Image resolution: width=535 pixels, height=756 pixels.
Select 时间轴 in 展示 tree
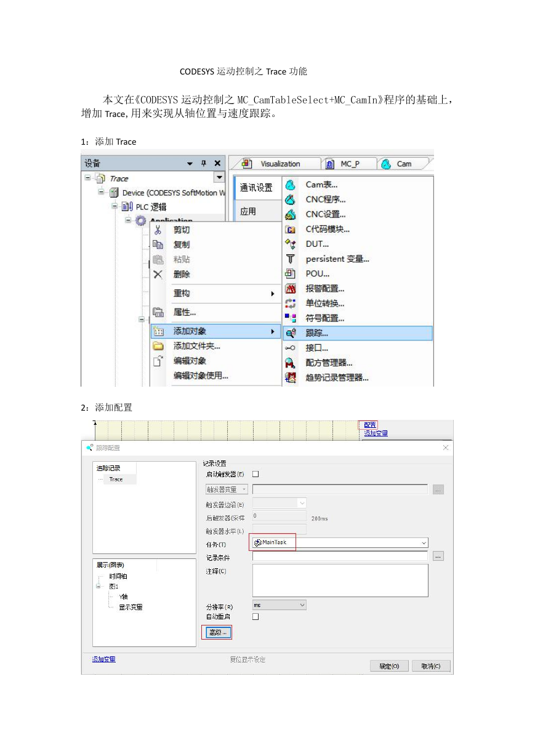[x=118, y=576]
